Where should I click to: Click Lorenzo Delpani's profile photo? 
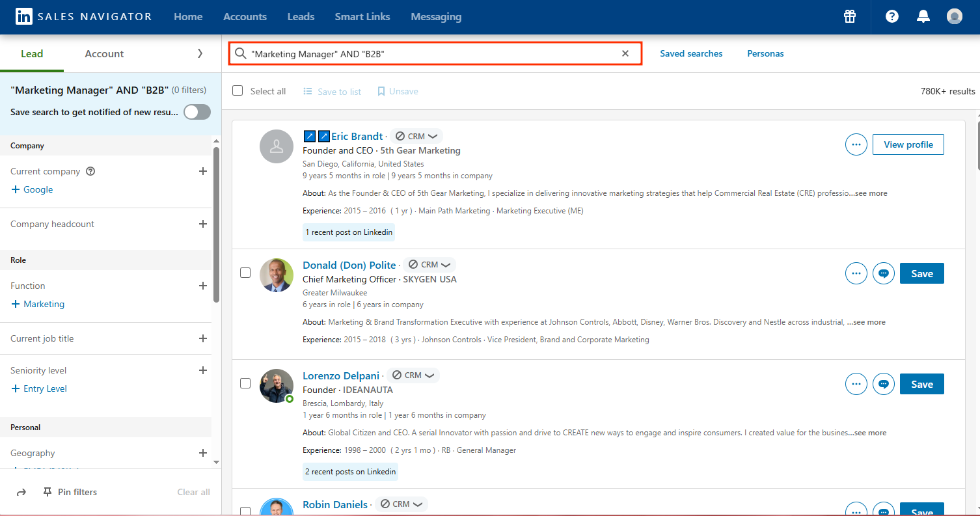coord(277,386)
